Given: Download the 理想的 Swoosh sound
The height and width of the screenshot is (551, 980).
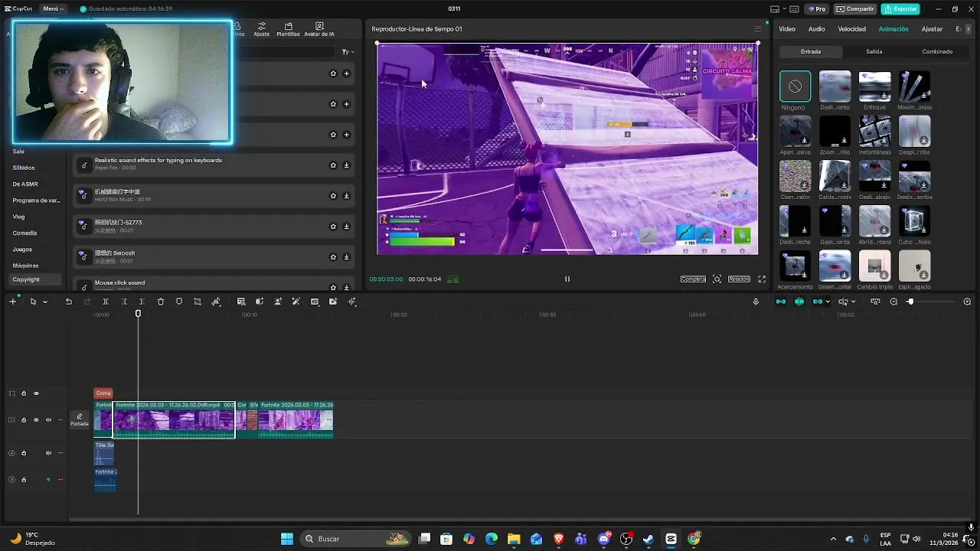Looking at the screenshot, I should point(346,257).
